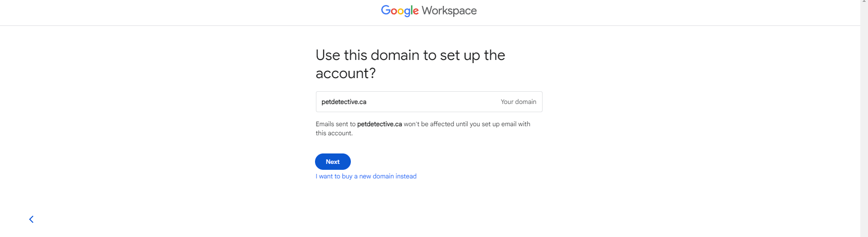The width and height of the screenshot is (868, 237).
Task: Click the word "instead" in the link
Action: (406, 176)
